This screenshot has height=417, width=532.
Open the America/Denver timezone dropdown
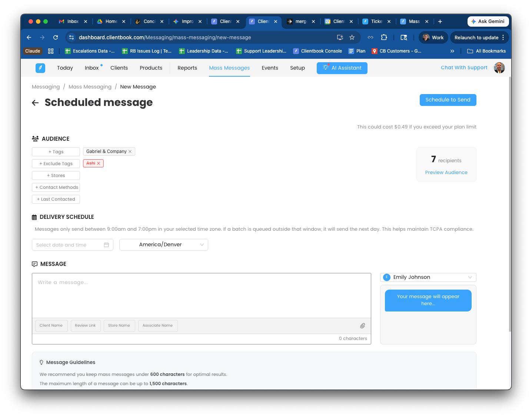[x=164, y=245]
